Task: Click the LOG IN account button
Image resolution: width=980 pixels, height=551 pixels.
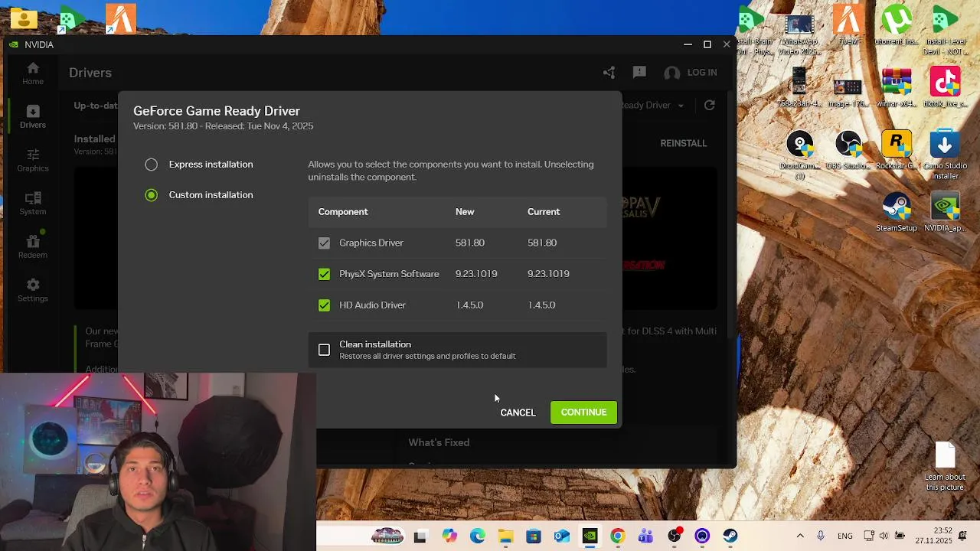Action: pos(691,73)
